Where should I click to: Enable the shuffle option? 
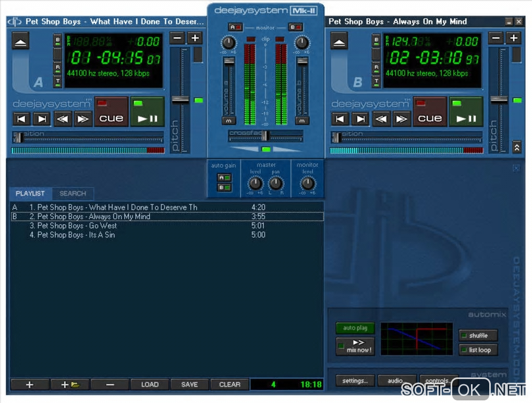478,336
